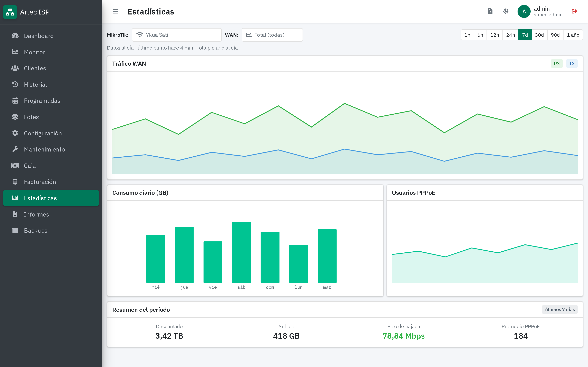This screenshot has width=588, height=367.
Task: Log out using red exit icon
Action: click(x=574, y=11)
